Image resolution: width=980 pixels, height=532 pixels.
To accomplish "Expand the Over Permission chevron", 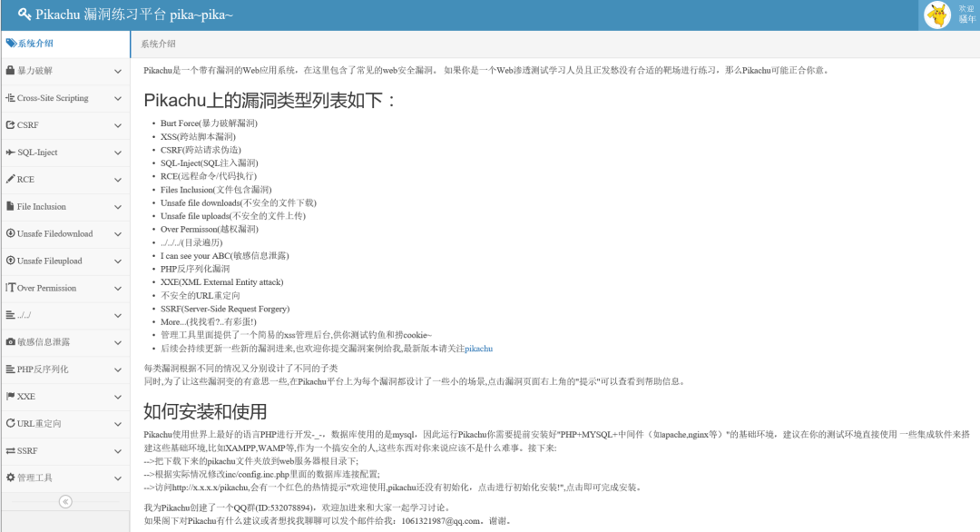I will click(x=117, y=289).
